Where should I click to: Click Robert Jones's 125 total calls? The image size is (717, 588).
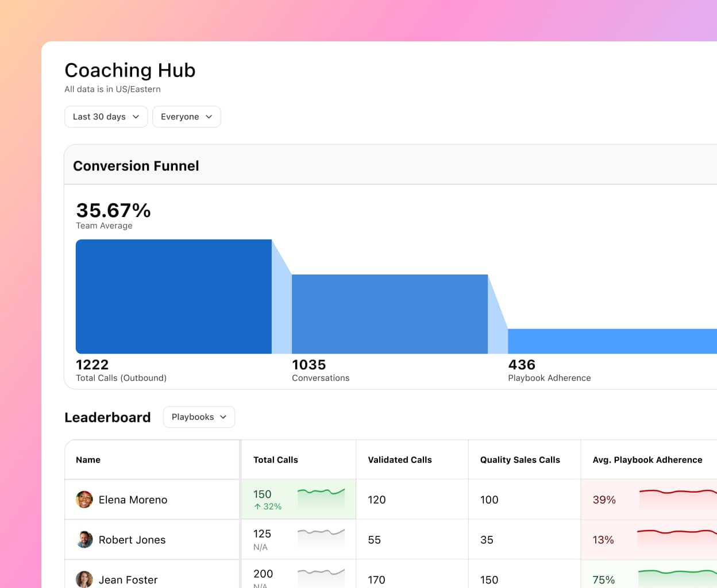coord(262,534)
